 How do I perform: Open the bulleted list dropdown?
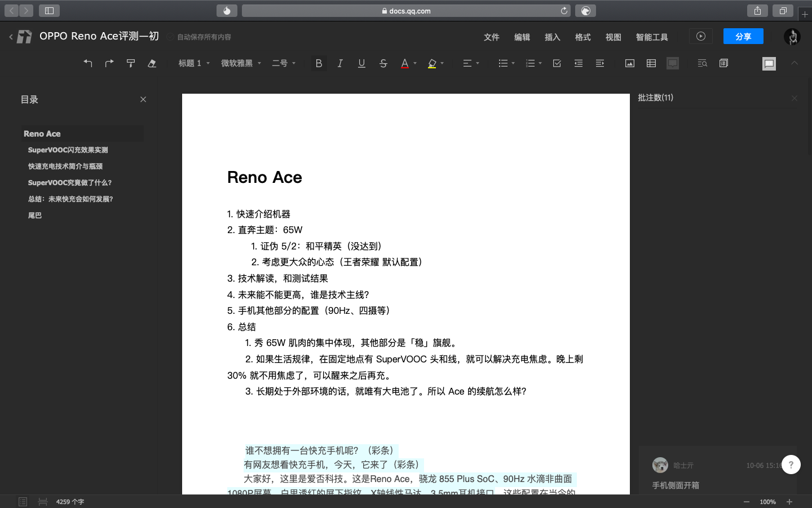506,63
